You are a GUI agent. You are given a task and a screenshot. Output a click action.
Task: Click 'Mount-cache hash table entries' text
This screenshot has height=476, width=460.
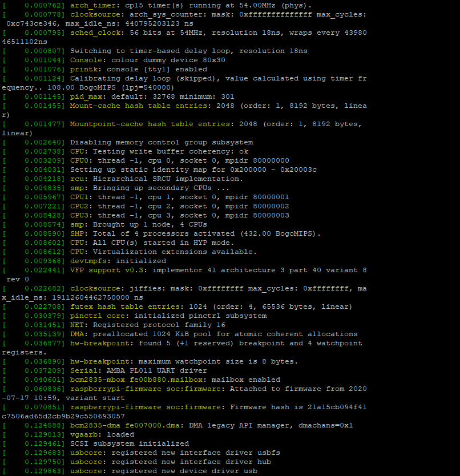pos(139,106)
